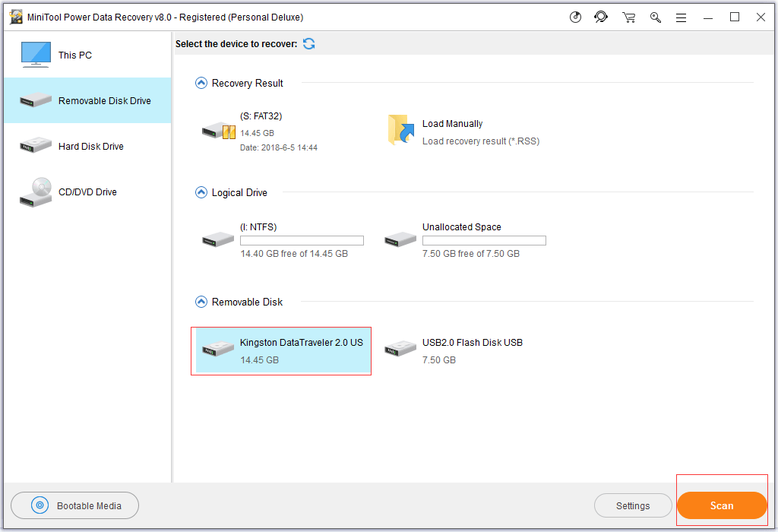Click the register key icon
778x532 pixels.
coord(655,17)
